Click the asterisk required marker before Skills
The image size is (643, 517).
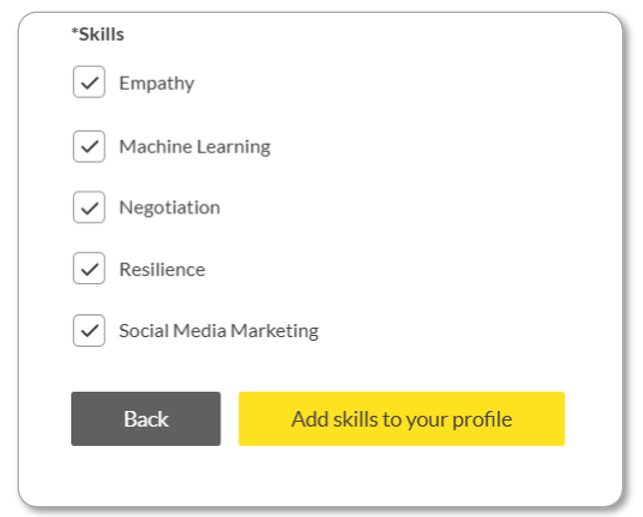75,31
